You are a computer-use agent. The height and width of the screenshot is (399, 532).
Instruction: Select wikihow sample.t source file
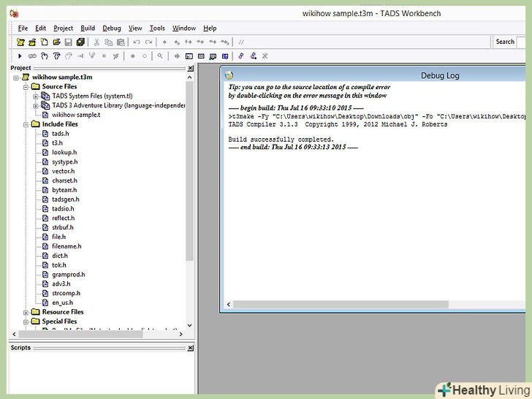click(76, 115)
